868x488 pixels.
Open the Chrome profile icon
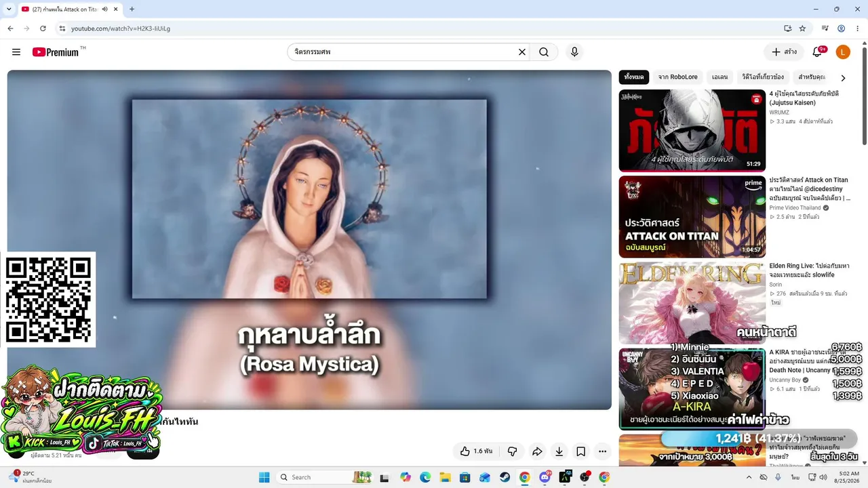[842, 28]
